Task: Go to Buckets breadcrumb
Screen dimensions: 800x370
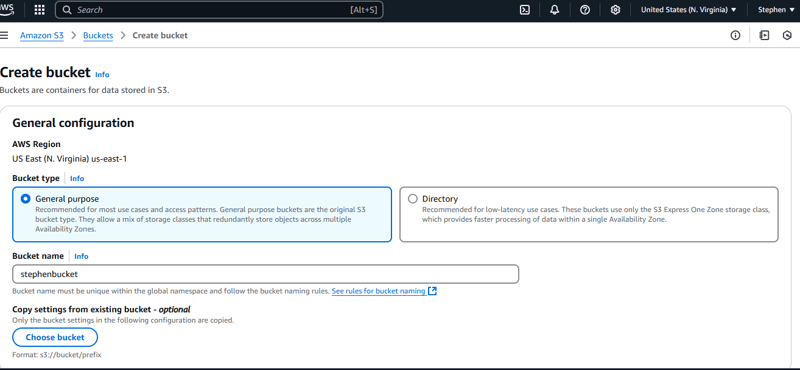Action: pyautogui.click(x=98, y=35)
